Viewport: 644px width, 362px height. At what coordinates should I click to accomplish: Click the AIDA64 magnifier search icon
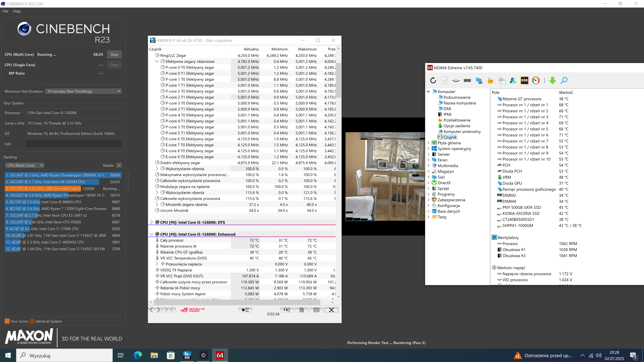tap(564, 80)
